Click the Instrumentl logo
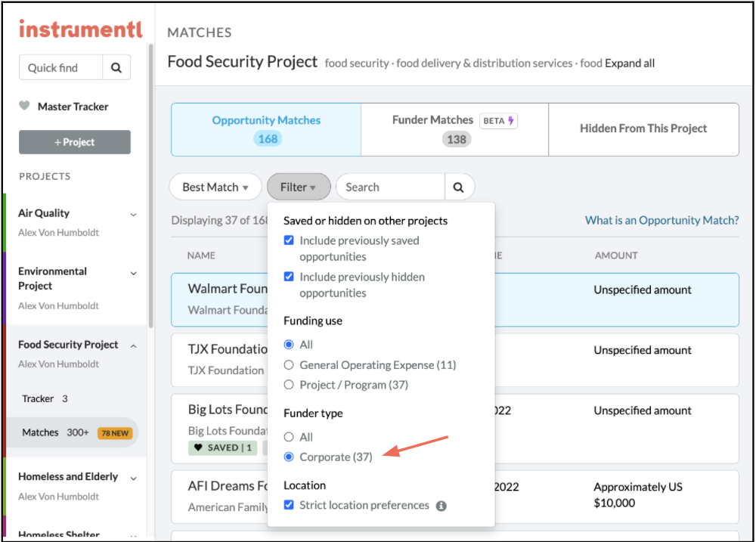756x542 pixels. tap(80, 29)
